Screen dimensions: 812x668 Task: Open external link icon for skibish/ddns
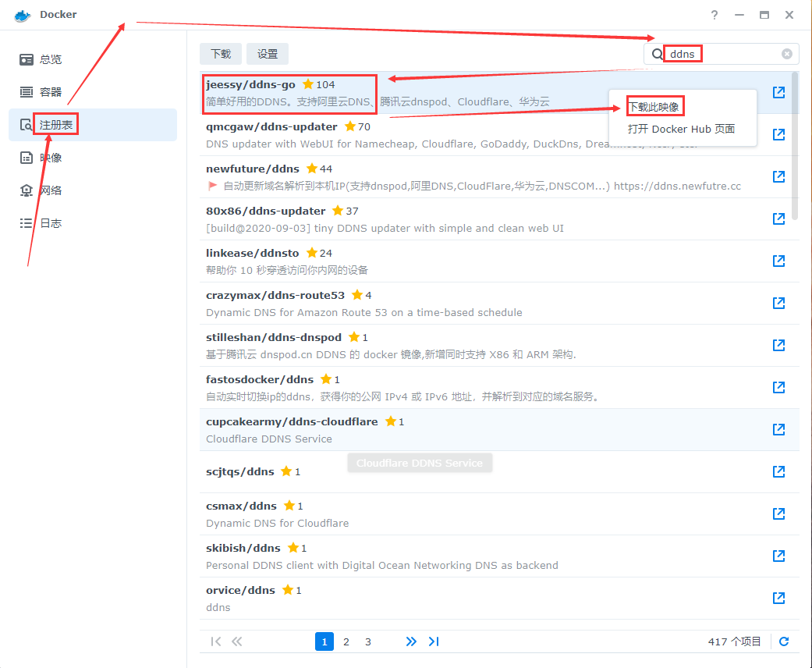pos(778,556)
